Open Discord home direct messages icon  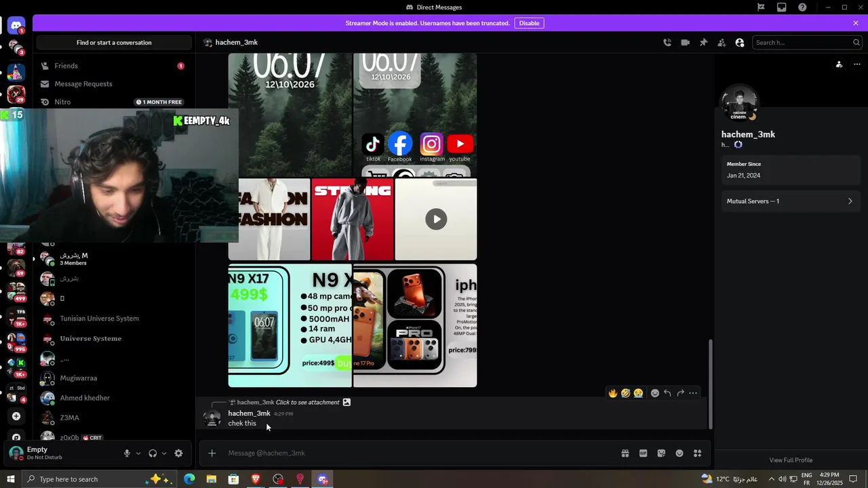coord(16,26)
